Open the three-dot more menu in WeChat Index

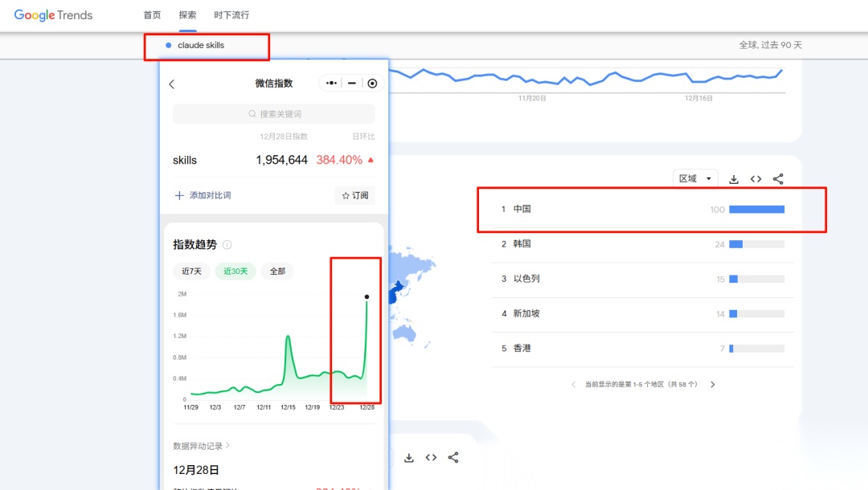(x=331, y=83)
